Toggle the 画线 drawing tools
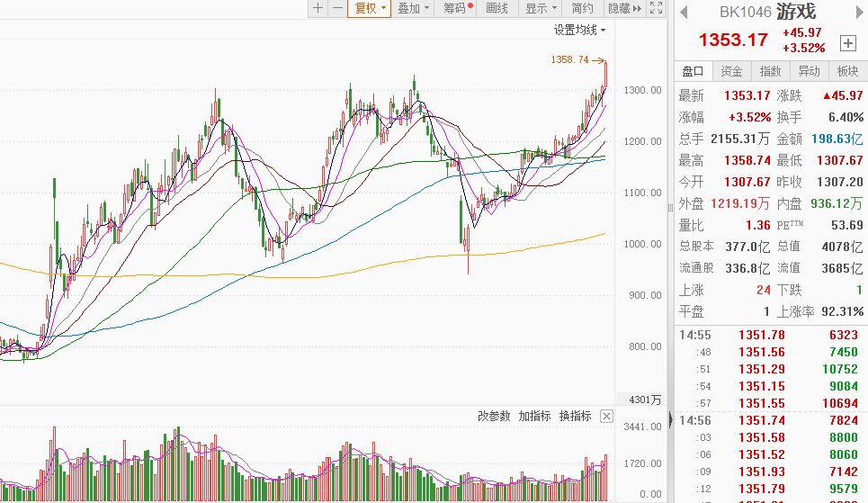Screen dimensions: 868x503 point(497,8)
